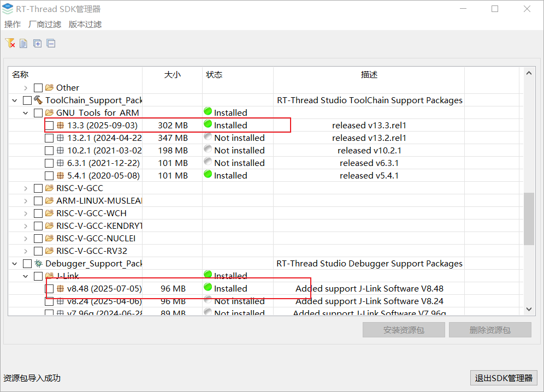Click the GNU_Tools_for_ARM folder icon
The height and width of the screenshot is (392, 544).
(49, 112)
